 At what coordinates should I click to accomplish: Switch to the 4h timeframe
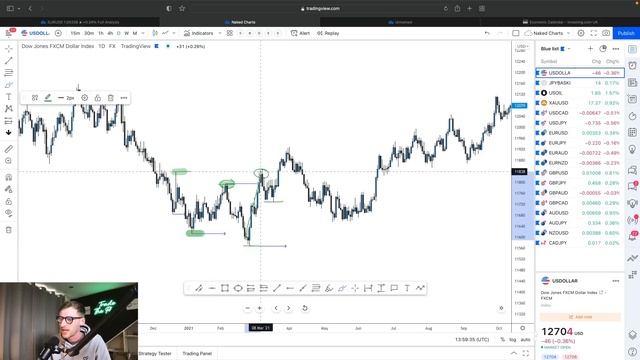(110, 33)
